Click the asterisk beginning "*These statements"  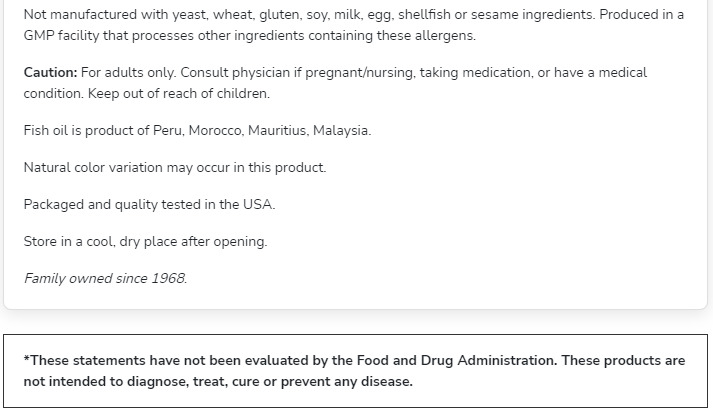pos(27,360)
